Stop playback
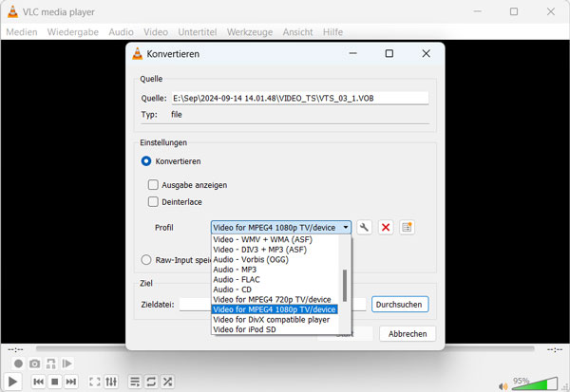Viewport: 570px width, 392px height. pyautogui.click(x=54, y=382)
